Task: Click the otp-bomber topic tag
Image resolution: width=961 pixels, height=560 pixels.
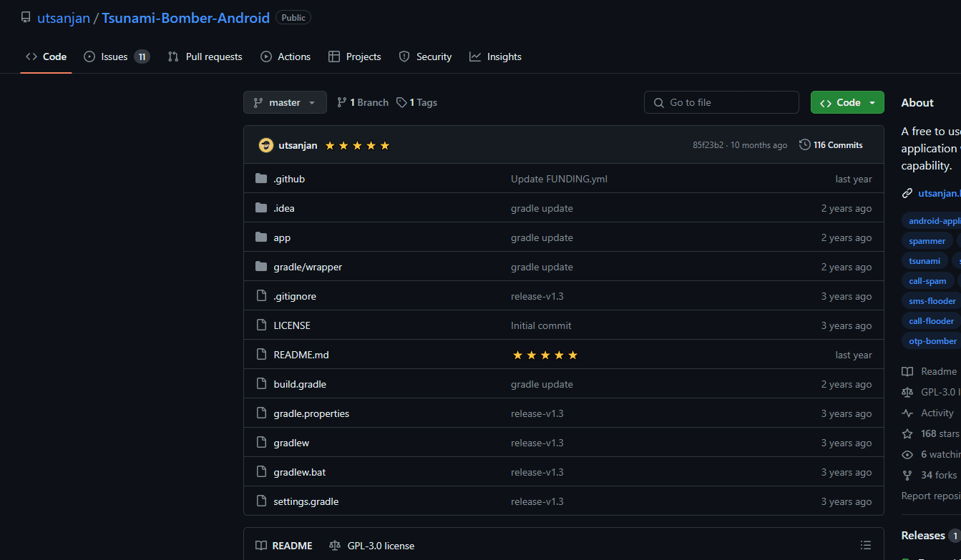Action: [x=932, y=341]
